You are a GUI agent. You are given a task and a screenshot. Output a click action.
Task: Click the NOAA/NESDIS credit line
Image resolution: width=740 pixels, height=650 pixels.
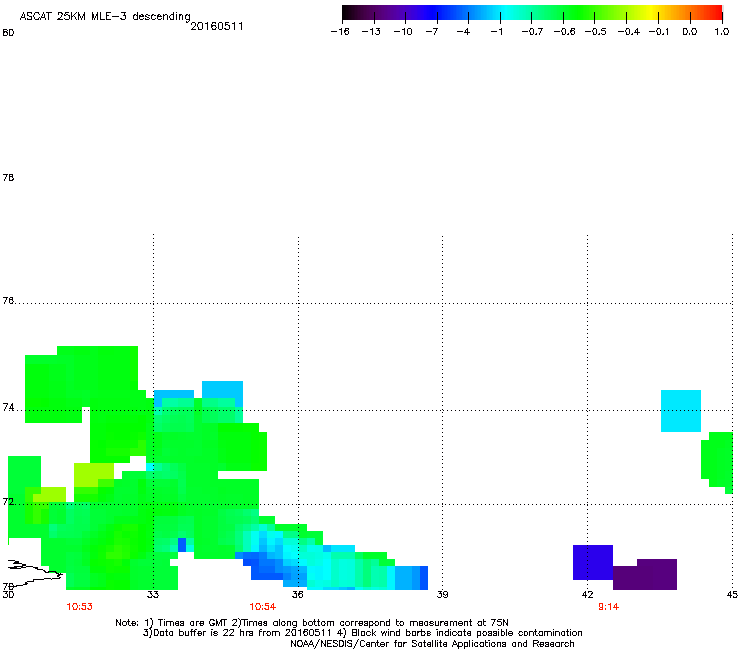point(432,644)
